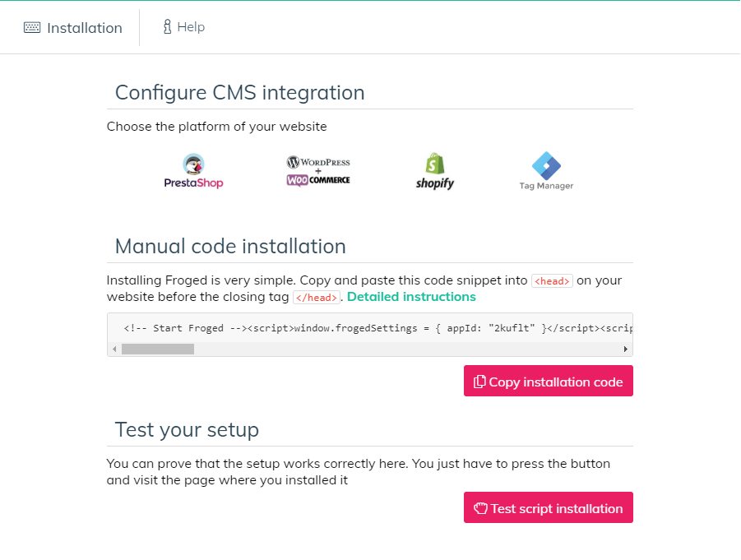Screen dimensions: 741x560
Task: Open the Installation tab
Action: (73, 27)
